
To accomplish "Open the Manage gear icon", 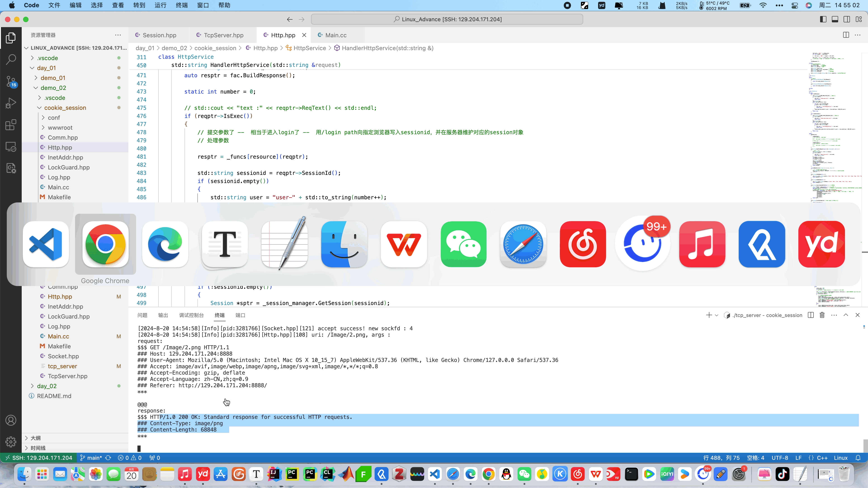I will [x=11, y=441].
